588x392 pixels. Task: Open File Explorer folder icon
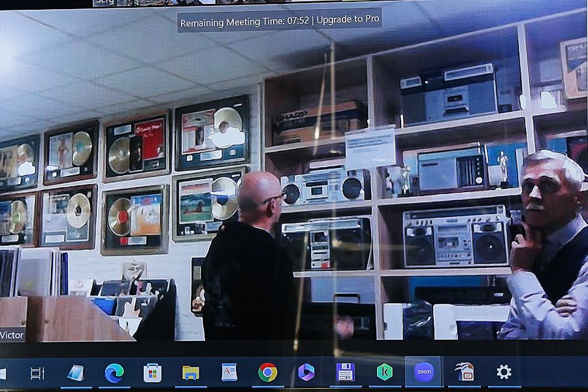(x=191, y=373)
